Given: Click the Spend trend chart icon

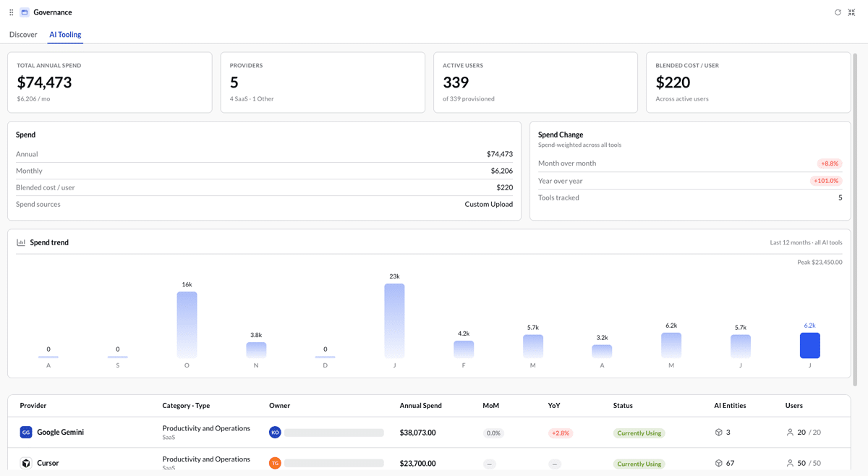Looking at the screenshot, I should coord(21,242).
